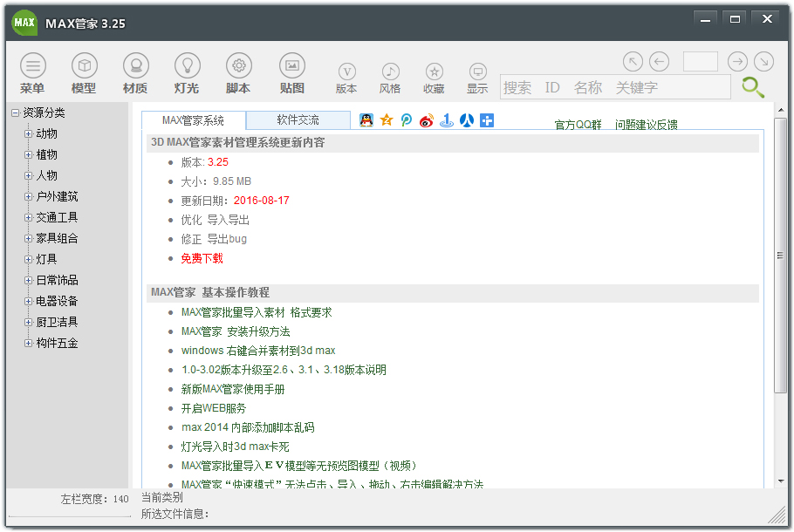Open 灯光导入时3d max卡死 link
This screenshot has width=794, height=532.
[x=236, y=447]
